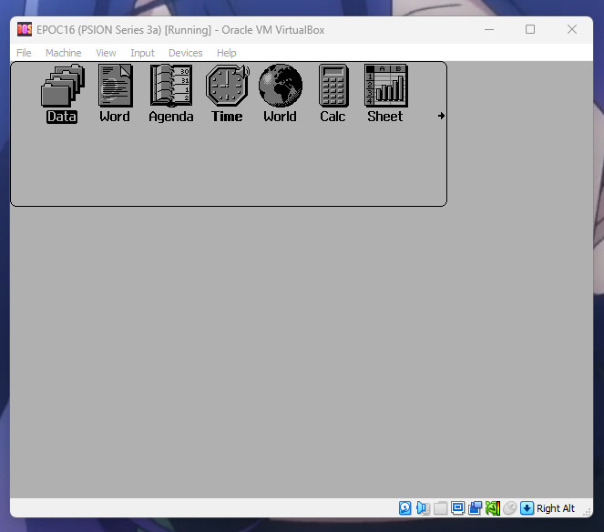Image resolution: width=604 pixels, height=532 pixels.
Task: Click the Calc text label
Action: [x=333, y=116]
